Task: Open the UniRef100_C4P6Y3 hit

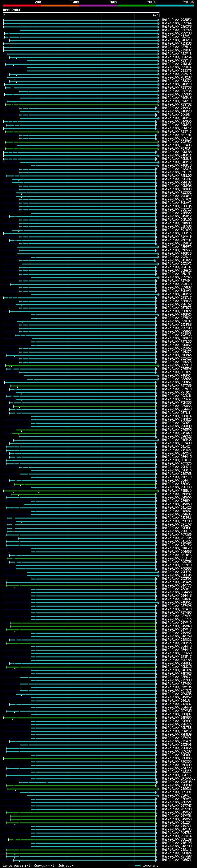Action: pos(176,40)
